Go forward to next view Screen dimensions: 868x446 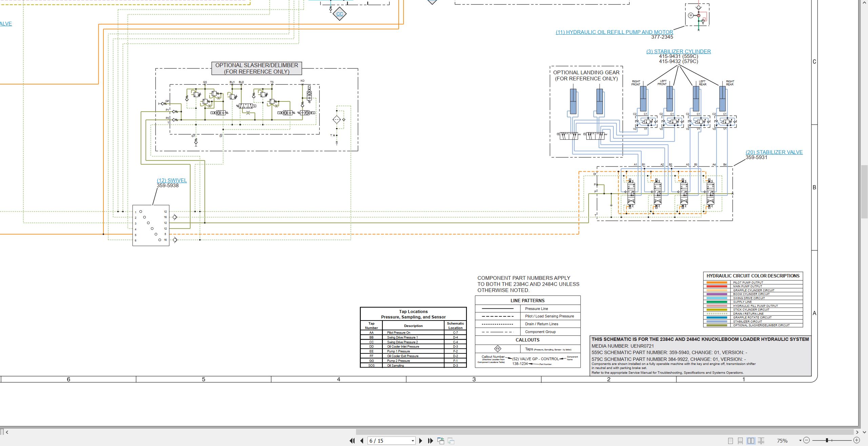point(451,441)
